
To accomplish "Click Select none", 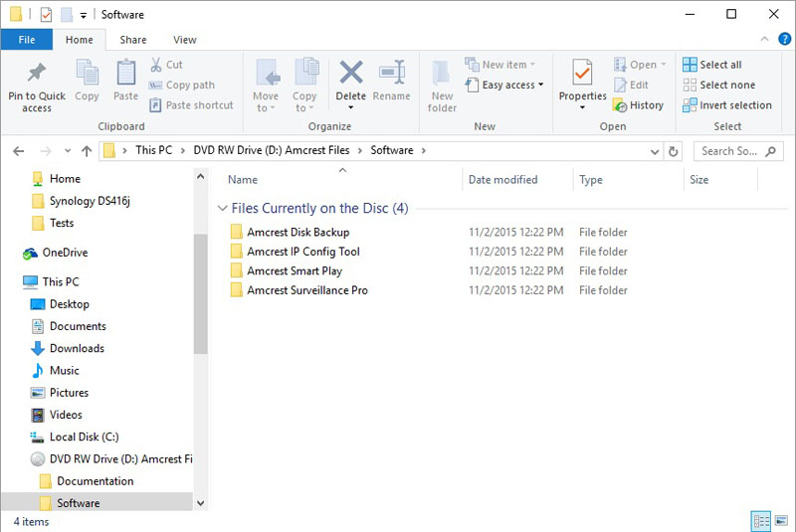I will tap(718, 86).
